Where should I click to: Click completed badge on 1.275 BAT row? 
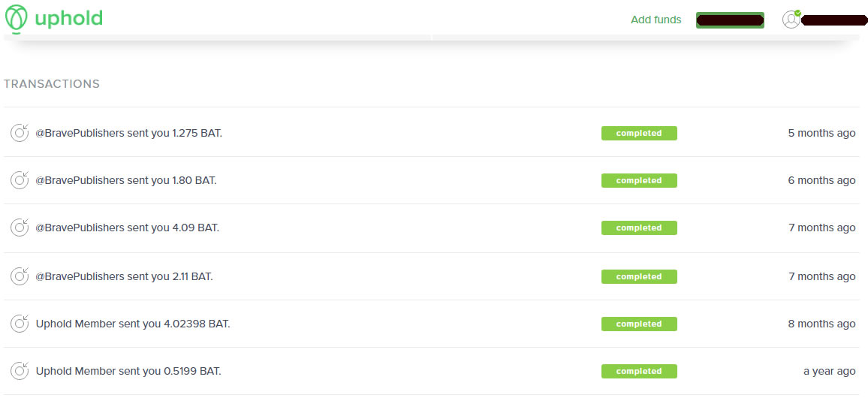(x=639, y=134)
